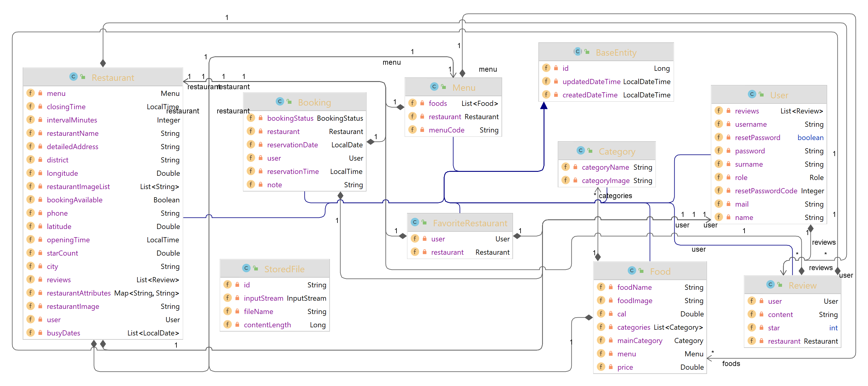Click the restaurantAttributes field in Restaurant

coord(78,293)
